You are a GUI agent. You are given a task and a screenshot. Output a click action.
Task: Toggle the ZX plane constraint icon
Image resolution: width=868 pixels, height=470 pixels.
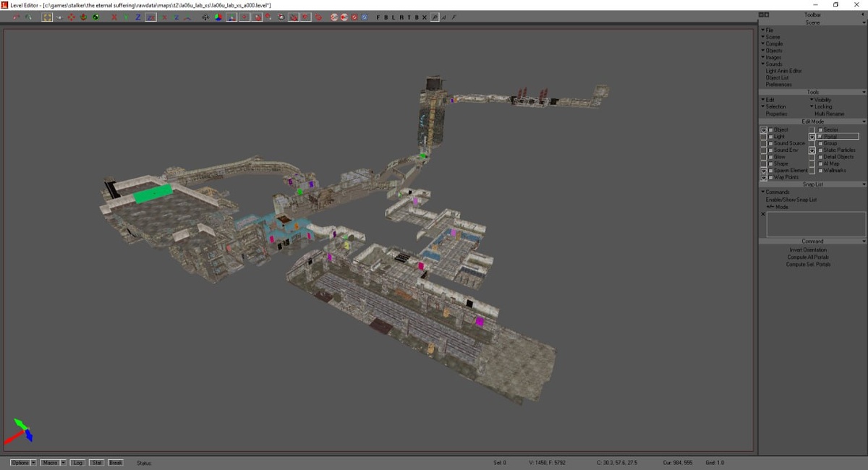coord(150,17)
